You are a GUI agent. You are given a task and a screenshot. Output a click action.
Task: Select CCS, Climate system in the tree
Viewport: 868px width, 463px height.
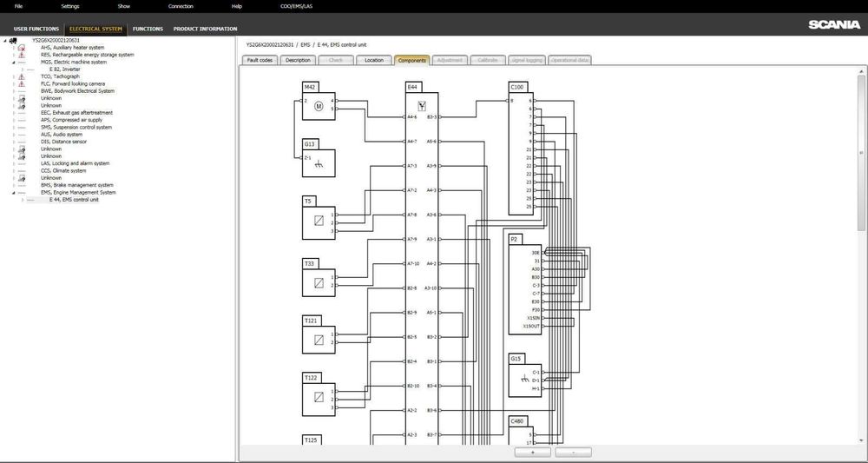click(x=63, y=170)
